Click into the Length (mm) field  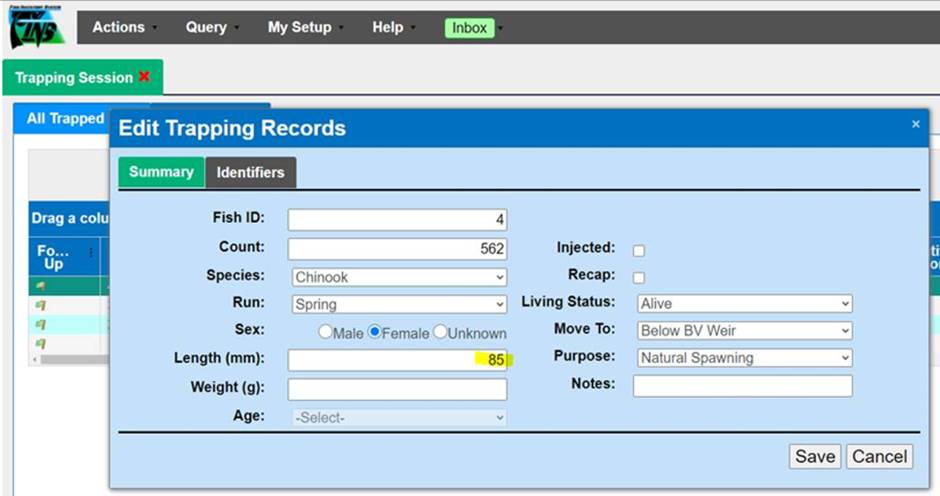tap(397, 360)
